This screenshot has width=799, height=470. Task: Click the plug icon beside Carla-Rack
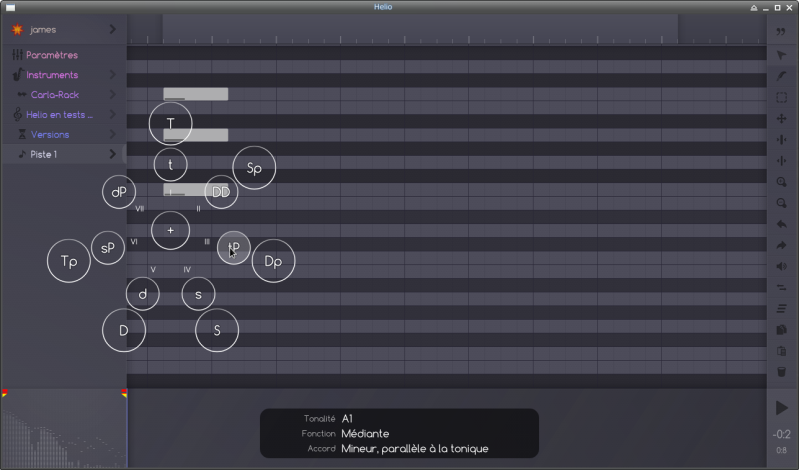(22, 94)
